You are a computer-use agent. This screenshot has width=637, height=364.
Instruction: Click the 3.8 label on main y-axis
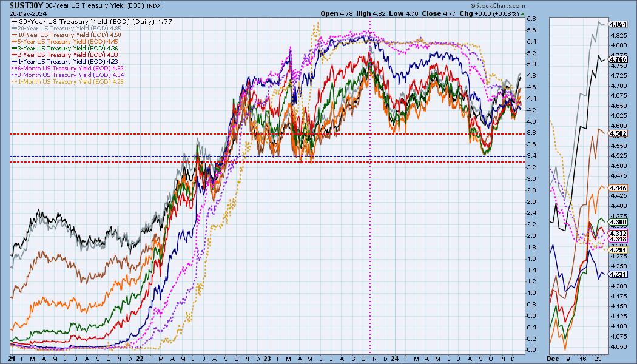[x=531, y=133]
